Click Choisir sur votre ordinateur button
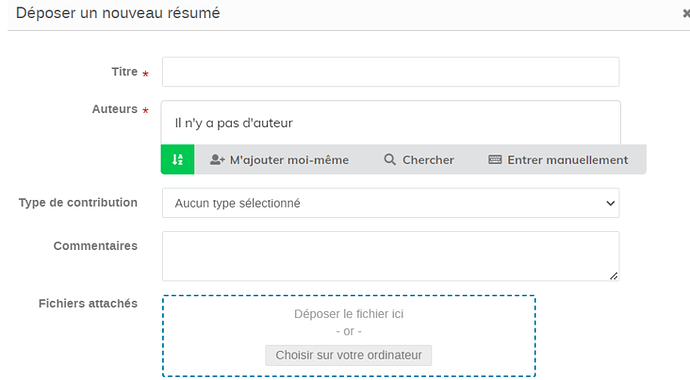The image size is (690, 380). click(x=349, y=355)
